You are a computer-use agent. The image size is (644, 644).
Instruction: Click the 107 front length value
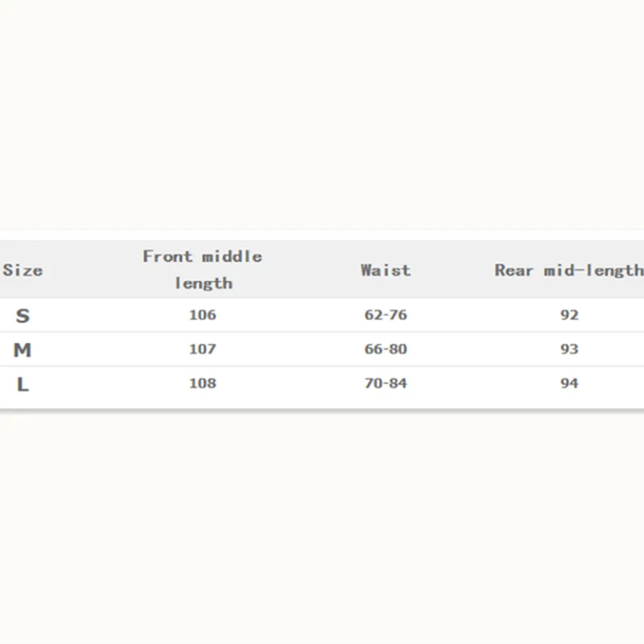[203, 349]
